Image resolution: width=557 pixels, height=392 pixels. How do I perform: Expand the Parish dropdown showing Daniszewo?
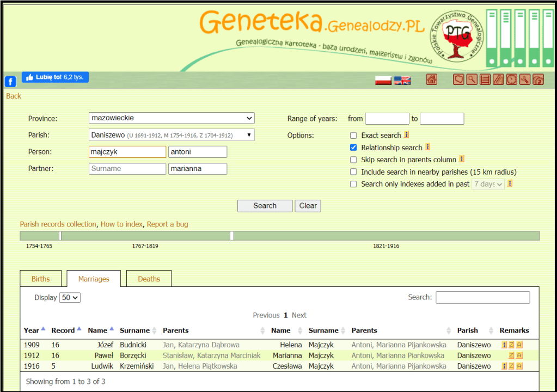pos(172,135)
